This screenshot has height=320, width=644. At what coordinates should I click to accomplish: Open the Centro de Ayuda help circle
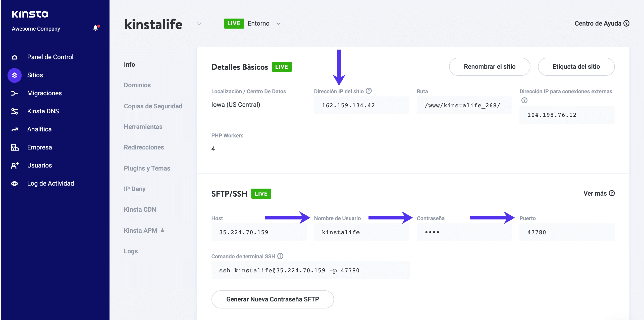pyautogui.click(x=626, y=23)
